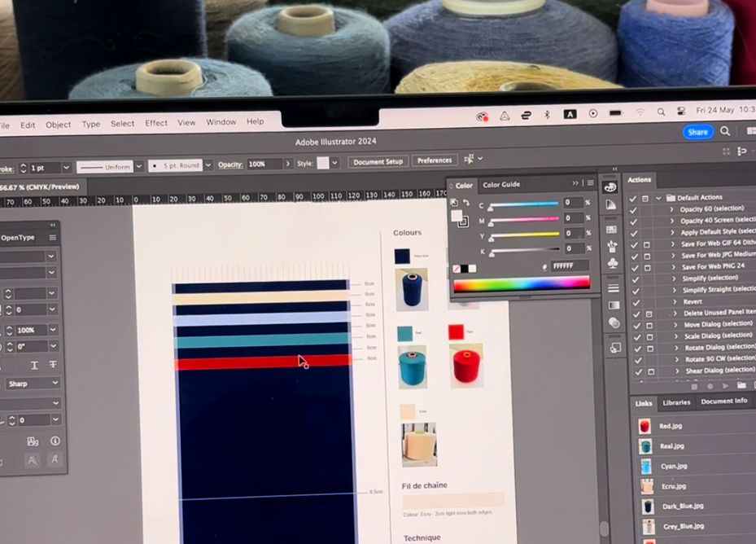The width and height of the screenshot is (756, 544).
Task: Open the Swatches grid panel icon
Action: tap(611, 229)
